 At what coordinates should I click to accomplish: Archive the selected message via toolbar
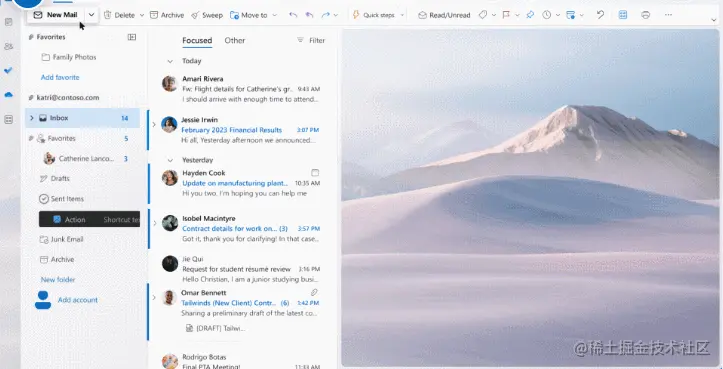[167, 15]
